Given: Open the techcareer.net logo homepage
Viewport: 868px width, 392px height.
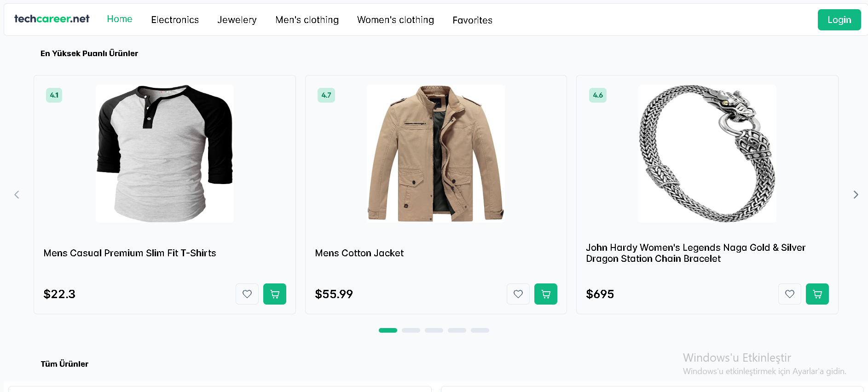Looking at the screenshot, I should coord(52,19).
